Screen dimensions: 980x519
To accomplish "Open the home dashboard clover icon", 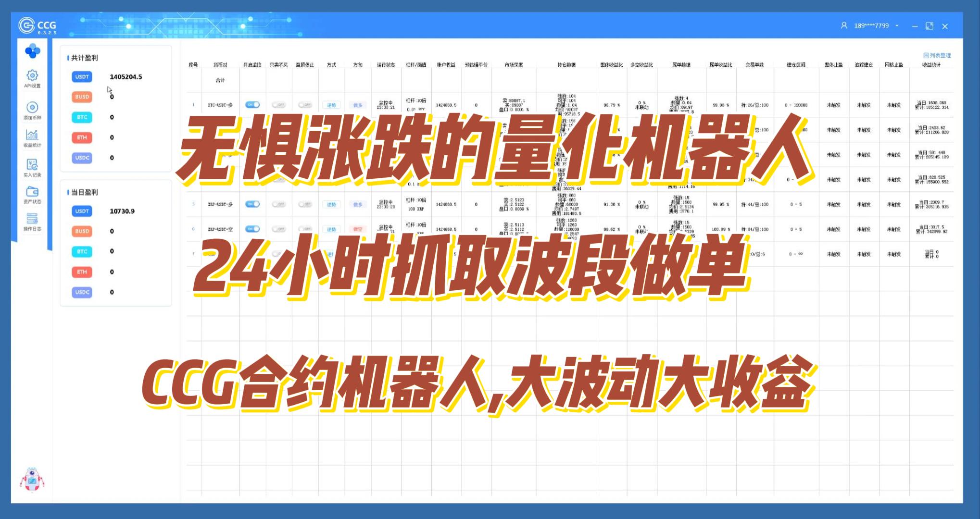I will [x=32, y=51].
